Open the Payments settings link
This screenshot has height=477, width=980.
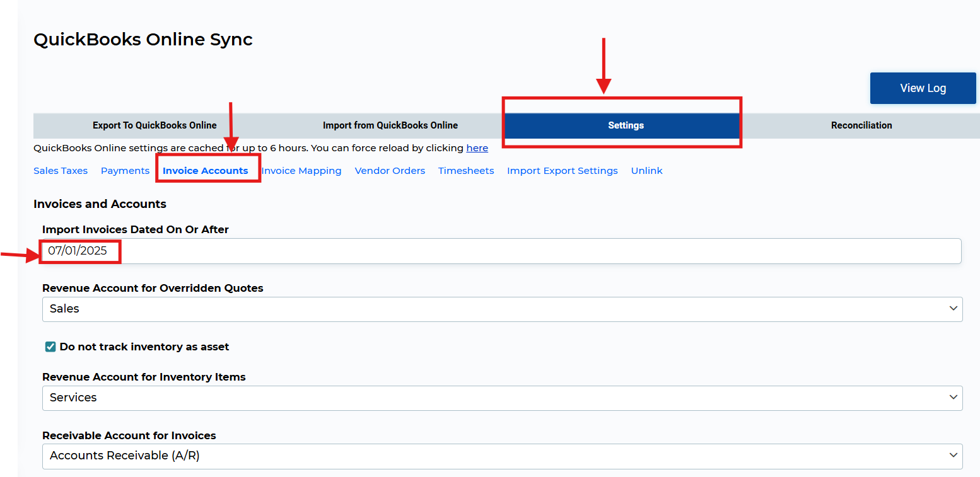125,171
